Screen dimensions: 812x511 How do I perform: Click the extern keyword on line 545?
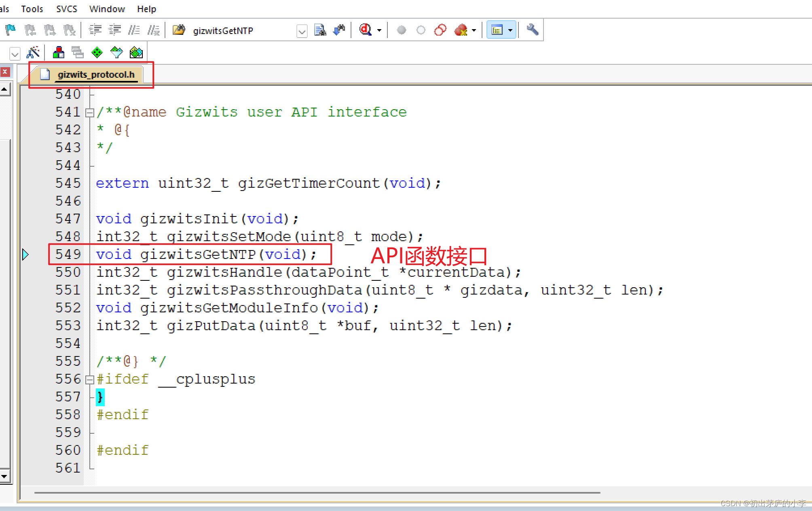pos(123,183)
